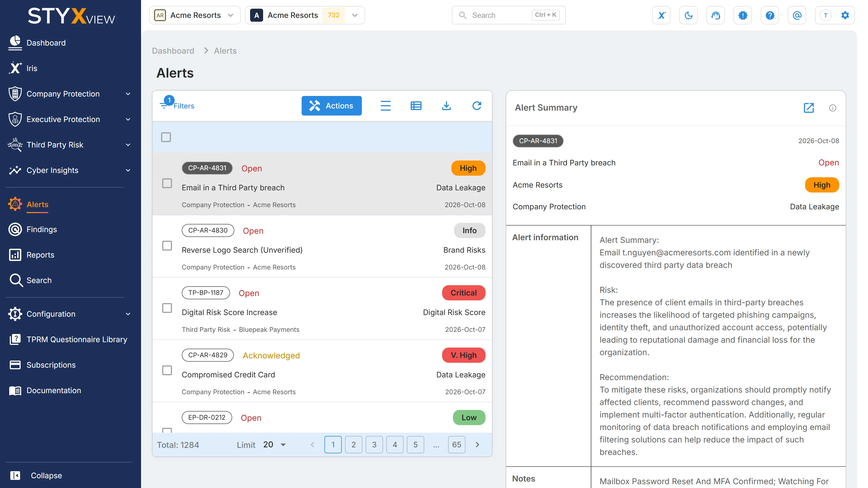Click Dashboard breadcrumb link
The width and height of the screenshot is (868, 488).
(173, 50)
